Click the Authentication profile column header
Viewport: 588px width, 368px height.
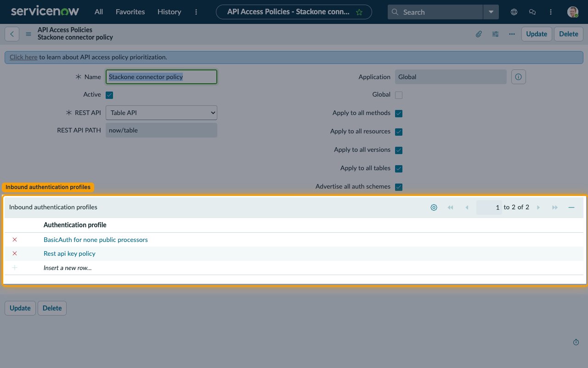[75, 225]
